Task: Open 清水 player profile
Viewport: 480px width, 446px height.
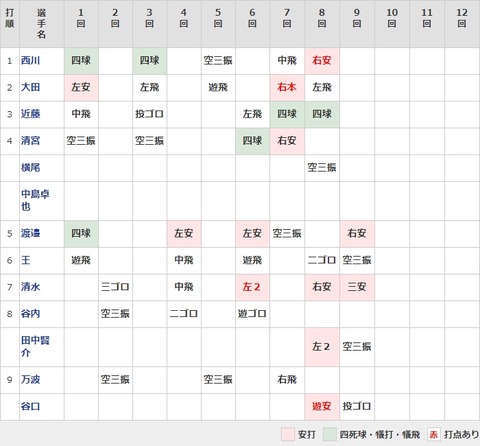Action: click(30, 286)
